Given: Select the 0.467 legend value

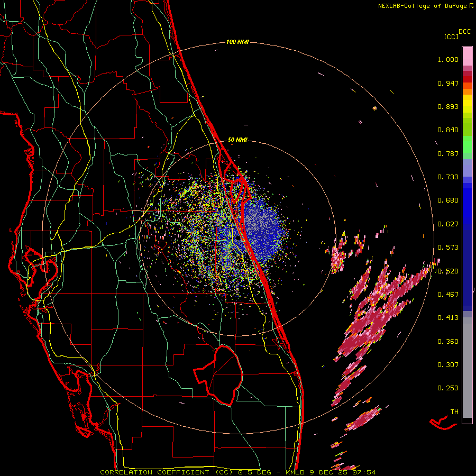Looking at the screenshot, I should [448, 295].
